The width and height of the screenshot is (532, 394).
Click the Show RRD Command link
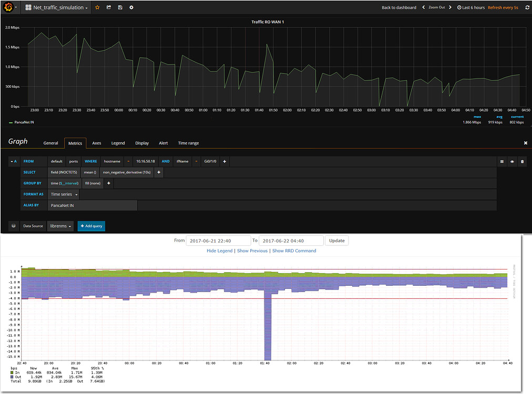(x=294, y=251)
